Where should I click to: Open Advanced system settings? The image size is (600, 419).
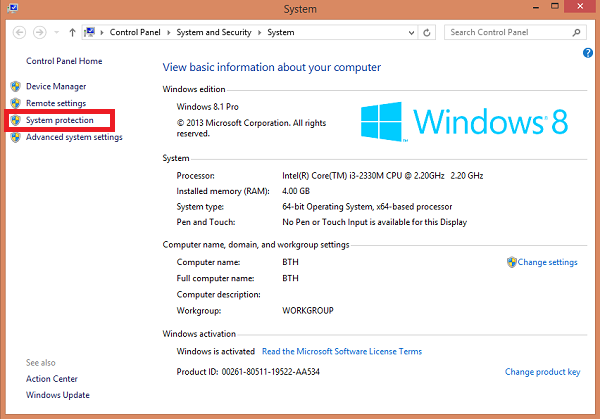coord(74,137)
